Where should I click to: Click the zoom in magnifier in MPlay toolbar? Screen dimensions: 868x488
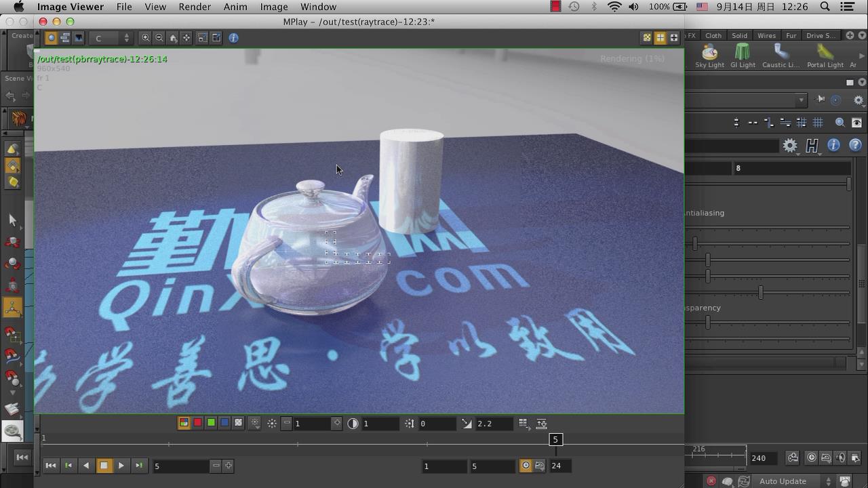click(x=146, y=38)
